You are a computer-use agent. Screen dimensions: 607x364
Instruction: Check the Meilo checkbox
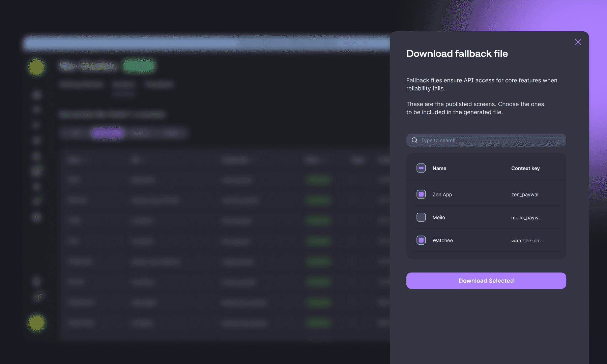point(421,217)
